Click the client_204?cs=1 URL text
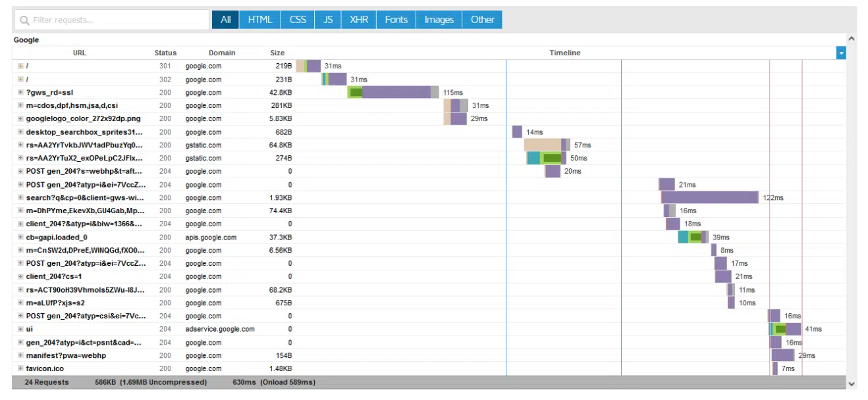Screen dimensions: 868x400 [54, 277]
